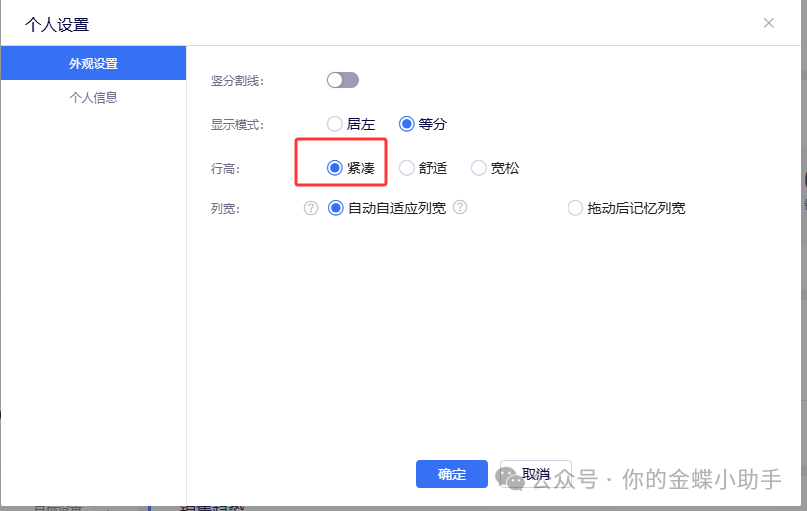The width and height of the screenshot is (807, 511).
Task: Click help icon beside 列宽 label
Action: (x=311, y=208)
